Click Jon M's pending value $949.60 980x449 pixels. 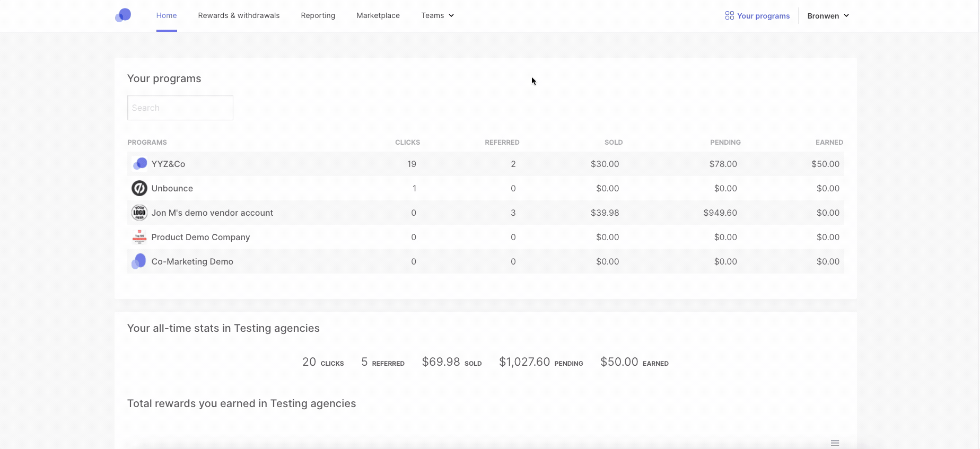720,213
